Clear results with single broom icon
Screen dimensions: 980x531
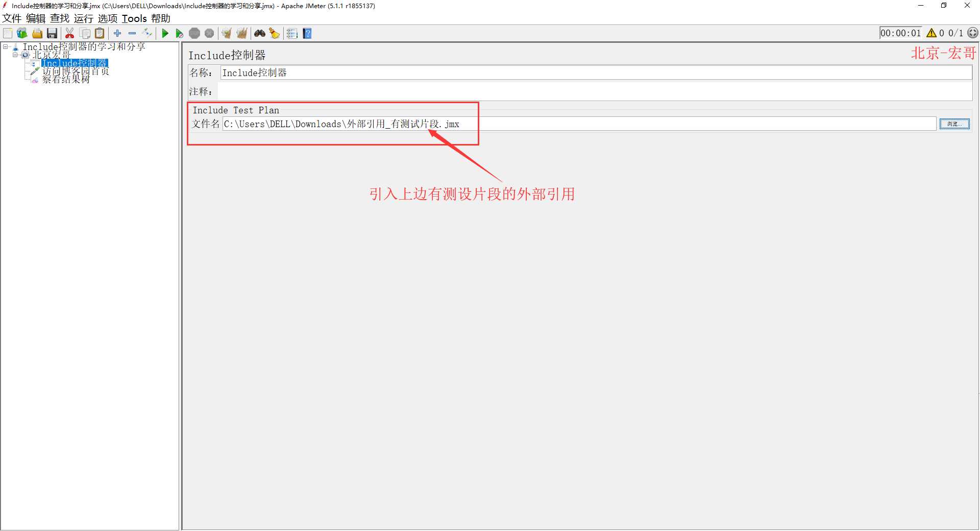coord(226,34)
